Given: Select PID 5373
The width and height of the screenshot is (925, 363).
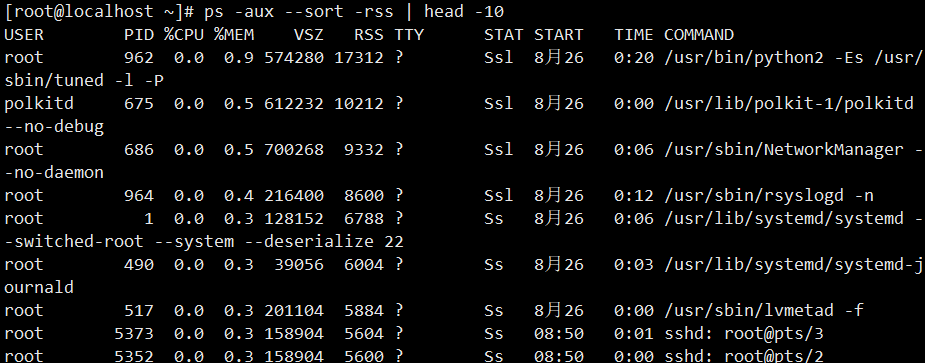Looking at the screenshot, I should coord(134,333).
